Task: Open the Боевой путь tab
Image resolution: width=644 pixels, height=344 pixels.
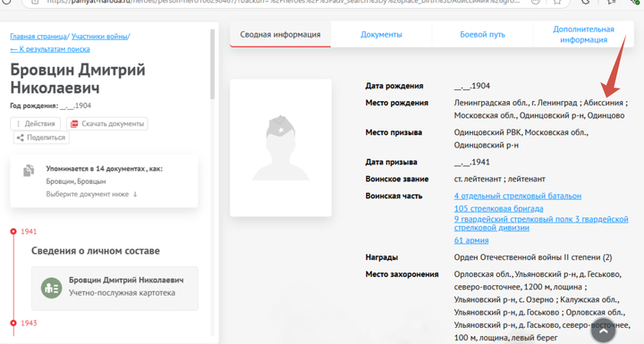Action: 483,35
